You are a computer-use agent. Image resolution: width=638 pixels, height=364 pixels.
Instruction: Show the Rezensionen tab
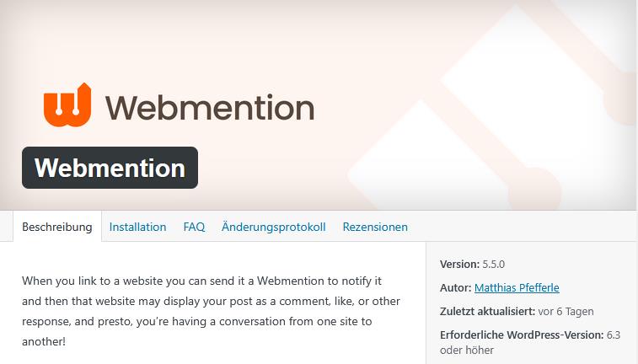coord(375,227)
